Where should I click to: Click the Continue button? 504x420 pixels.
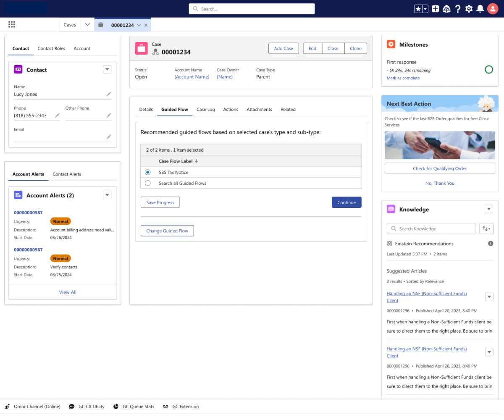coord(346,202)
